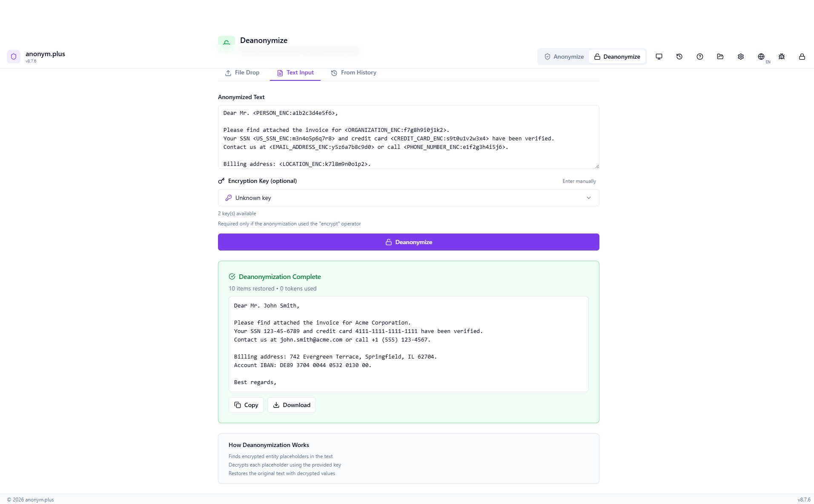The height and width of the screenshot is (504, 814).
Task: Click the anonym.plus shield logo
Action: [x=14, y=57]
